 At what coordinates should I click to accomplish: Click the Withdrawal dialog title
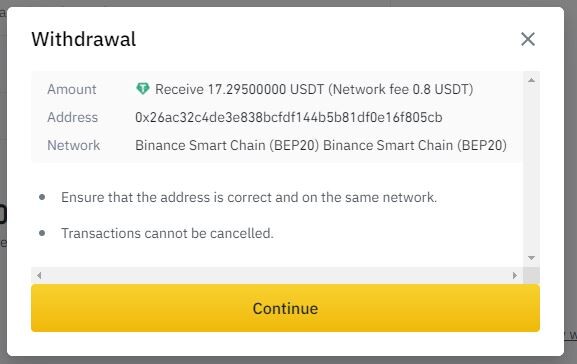[x=84, y=39]
